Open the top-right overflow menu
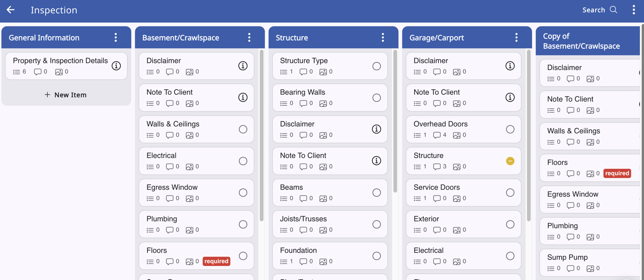The height and width of the screenshot is (280, 644). pos(634,10)
